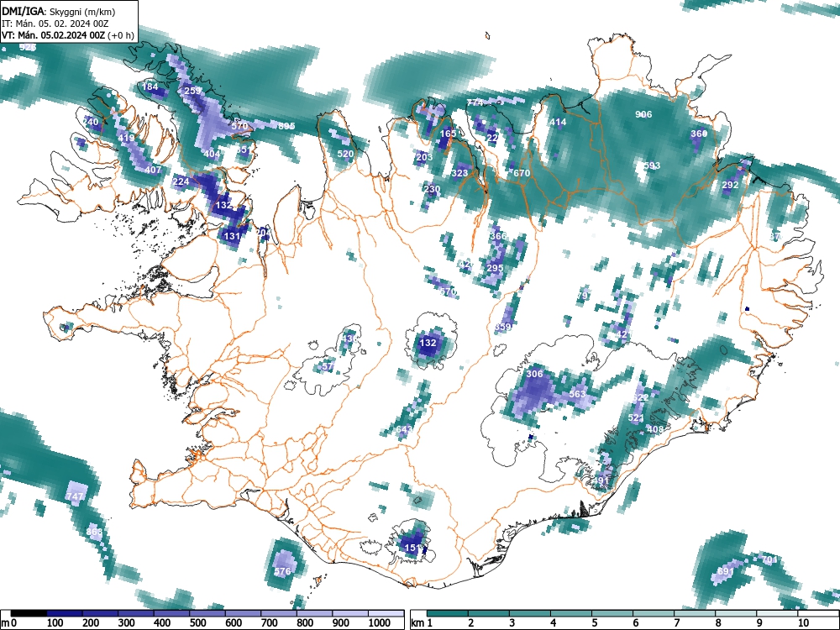Viewport: 840px width, 630px height.
Task: Click the visibility value 151 near the south coast
Action: click(x=412, y=548)
